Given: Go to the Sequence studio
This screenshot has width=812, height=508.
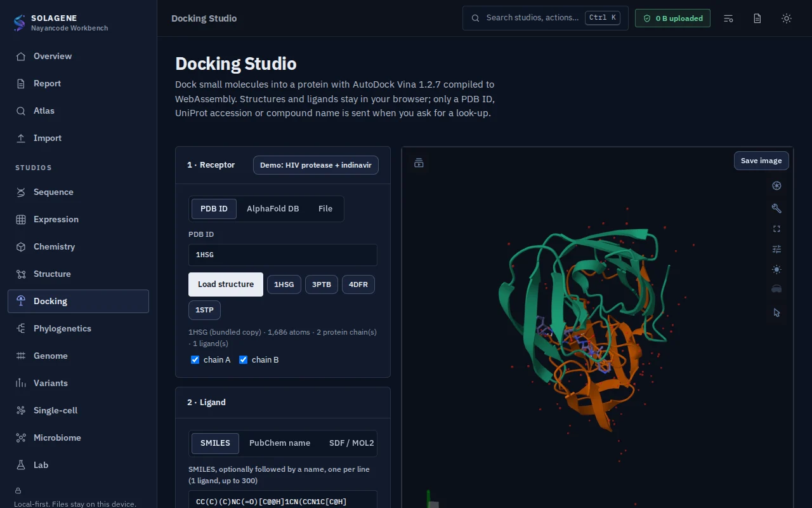Looking at the screenshot, I should click(78, 192).
